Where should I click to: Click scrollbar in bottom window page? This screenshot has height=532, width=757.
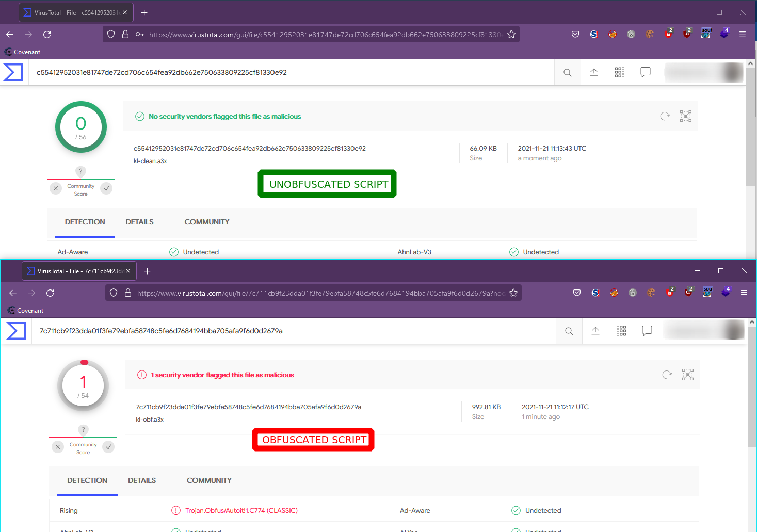752,387
